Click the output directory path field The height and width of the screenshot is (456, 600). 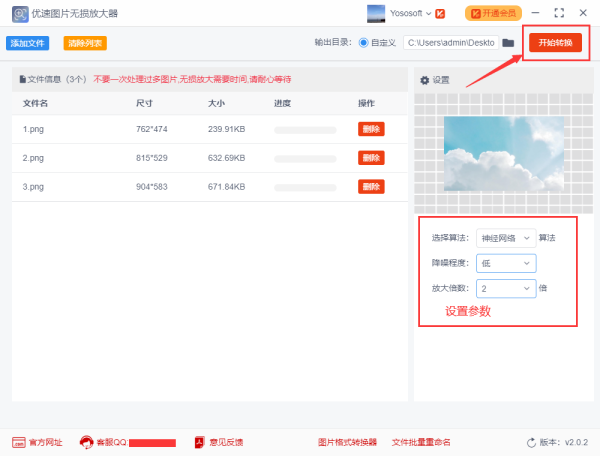[450, 43]
